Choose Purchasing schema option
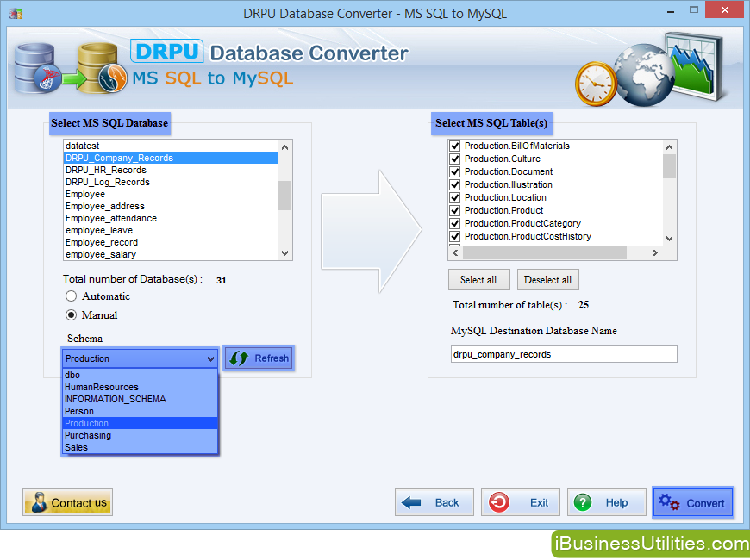The image size is (750, 560). [x=141, y=435]
